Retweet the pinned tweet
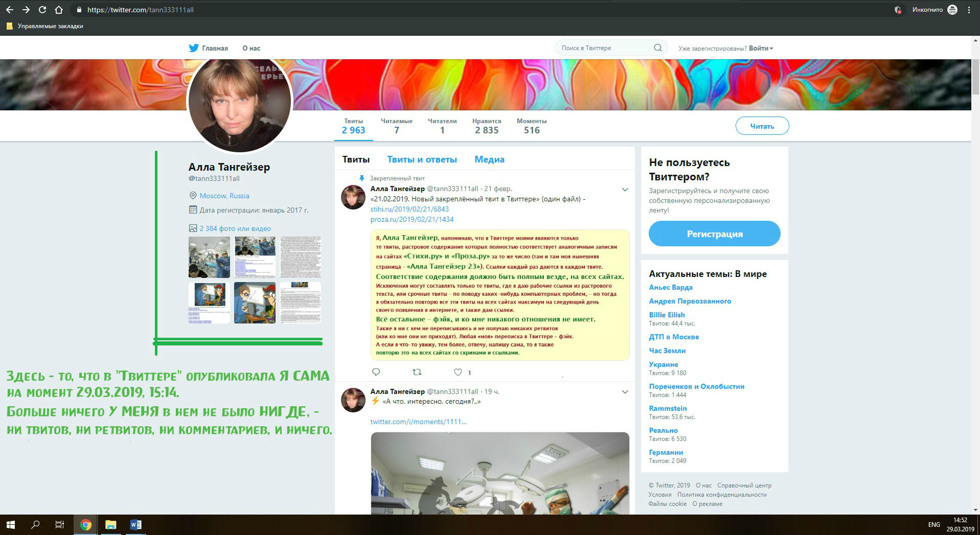The width and height of the screenshot is (980, 535). (x=417, y=372)
